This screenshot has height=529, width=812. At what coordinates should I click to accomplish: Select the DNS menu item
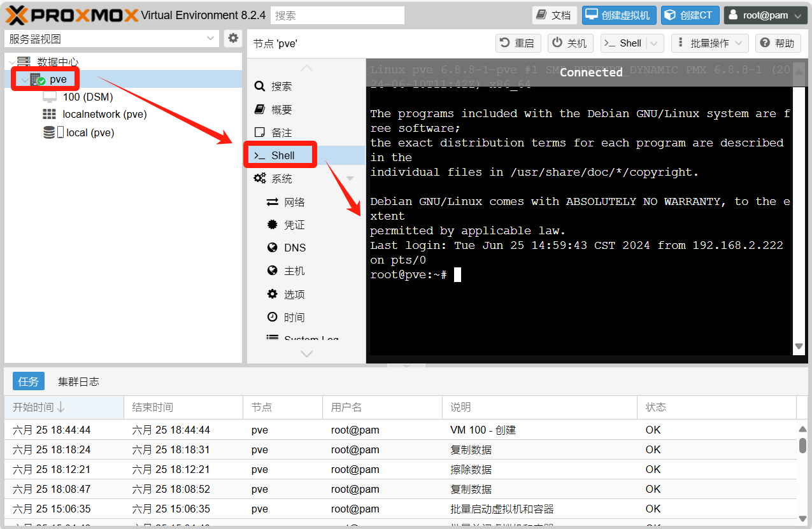pos(295,248)
